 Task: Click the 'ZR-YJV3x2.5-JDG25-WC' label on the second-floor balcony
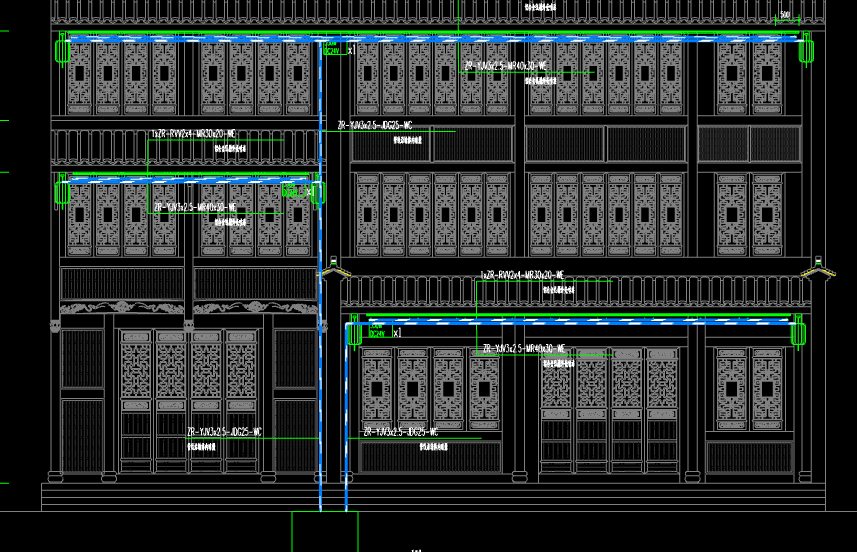coord(375,125)
